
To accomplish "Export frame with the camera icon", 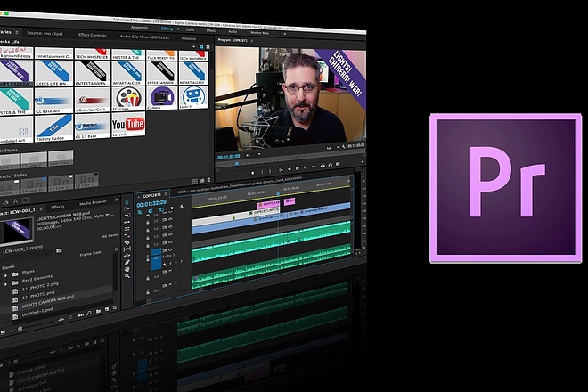I will click(x=338, y=164).
